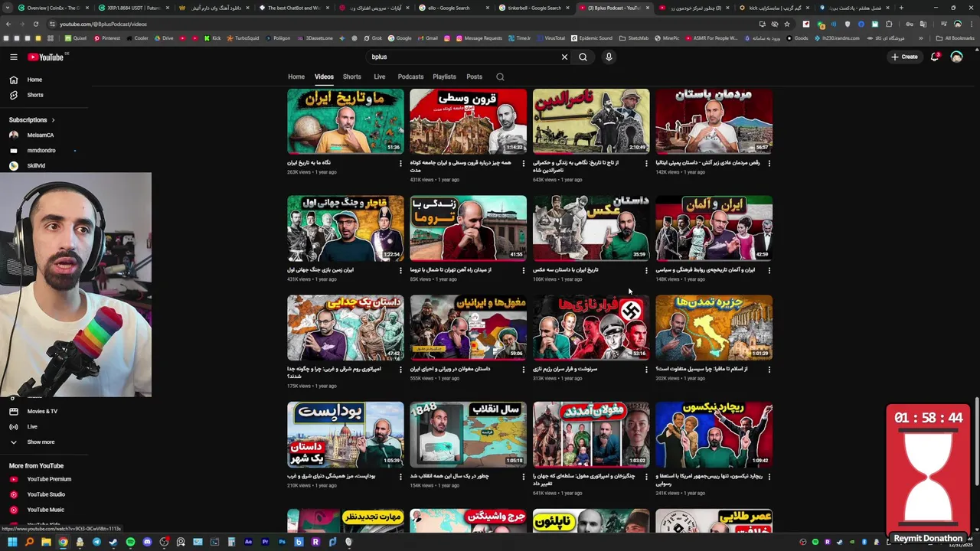Open YouTube notifications bell
Image resolution: width=980 pixels, height=551 pixels.
pos(935,57)
